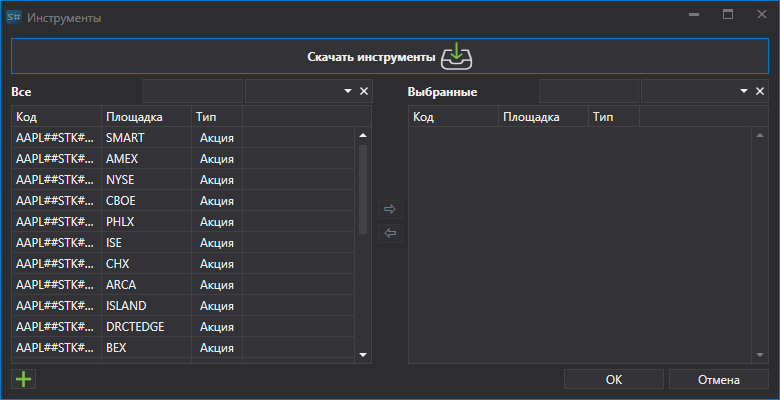This screenshot has height=400, width=780.
Task: Select the AMEX exchange row
Action: click(x=183, y=159)
